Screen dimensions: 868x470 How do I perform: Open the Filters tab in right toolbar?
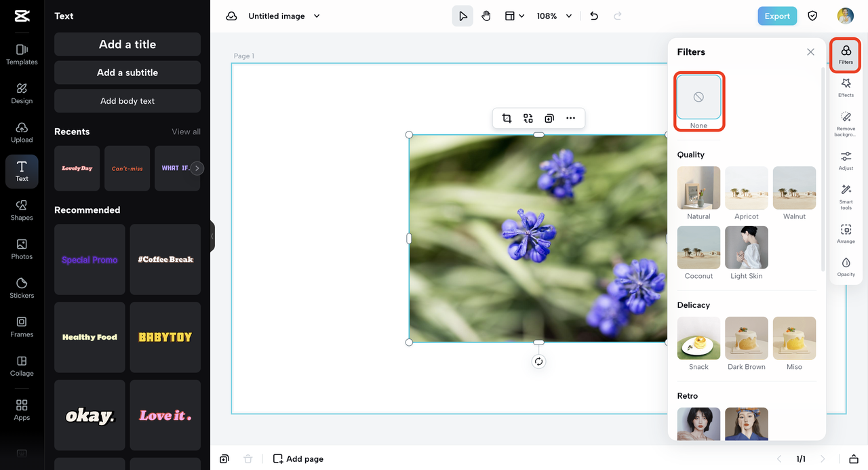[x=846, y=55]
